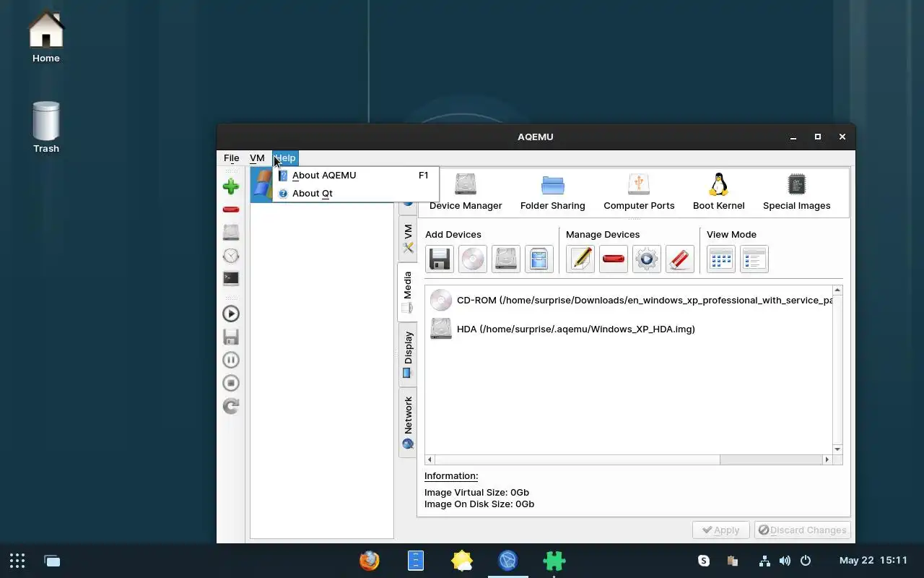Image resolution: width=924 pixels, height=578 pixels.
Task: Click the gear Manage Devices icon
Action: tap(647, 259)
